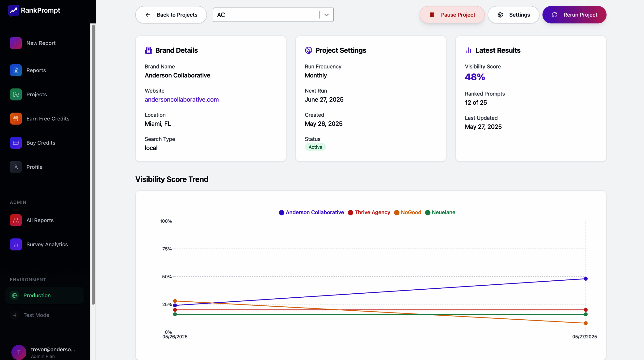The height and width of the screenshot is (360, 644).
Task: Open the andersoncollaborative.com website link
Action: [181, 100]
